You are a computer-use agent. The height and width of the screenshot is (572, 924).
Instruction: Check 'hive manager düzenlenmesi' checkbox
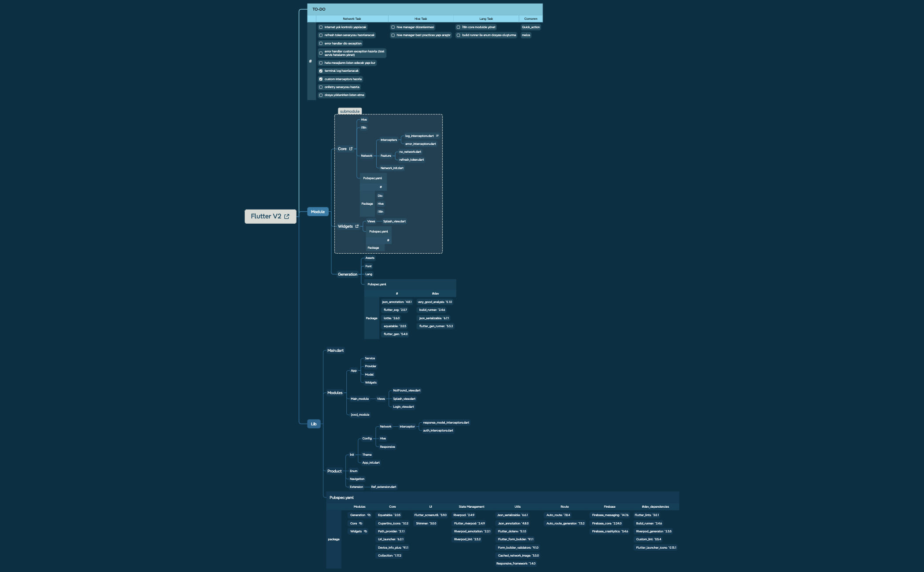pyautogui.click(x=393, y=27)
